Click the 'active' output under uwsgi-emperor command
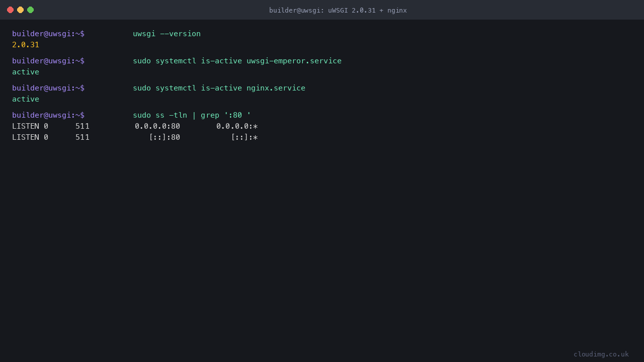 [26, 72]
